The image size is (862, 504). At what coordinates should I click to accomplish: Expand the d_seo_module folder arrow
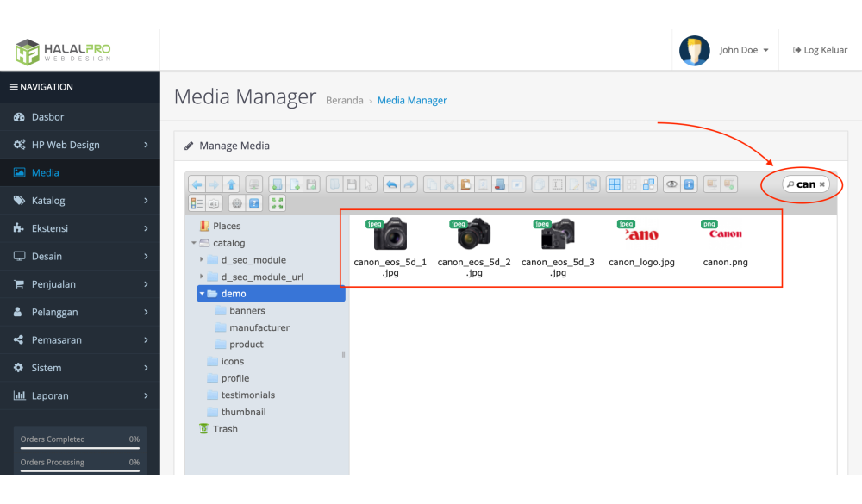click(x=202, y=259)
